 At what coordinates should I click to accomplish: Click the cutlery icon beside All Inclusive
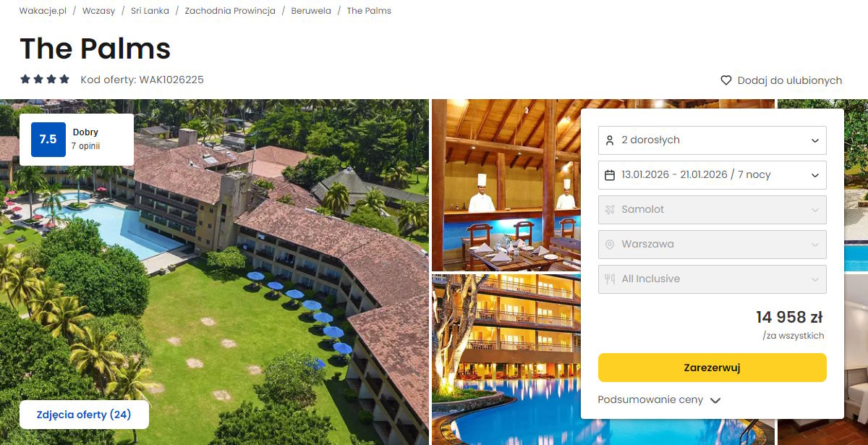610,279
